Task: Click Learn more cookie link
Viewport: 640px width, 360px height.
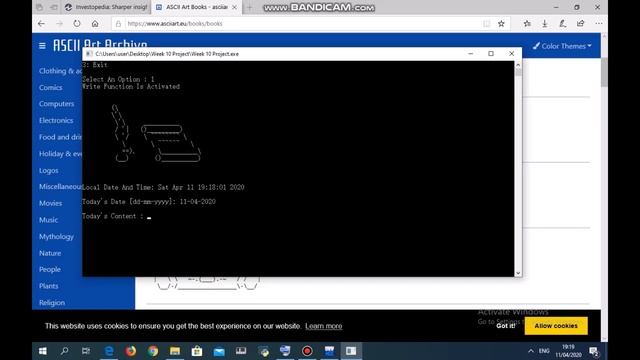Action: (324, 326)
